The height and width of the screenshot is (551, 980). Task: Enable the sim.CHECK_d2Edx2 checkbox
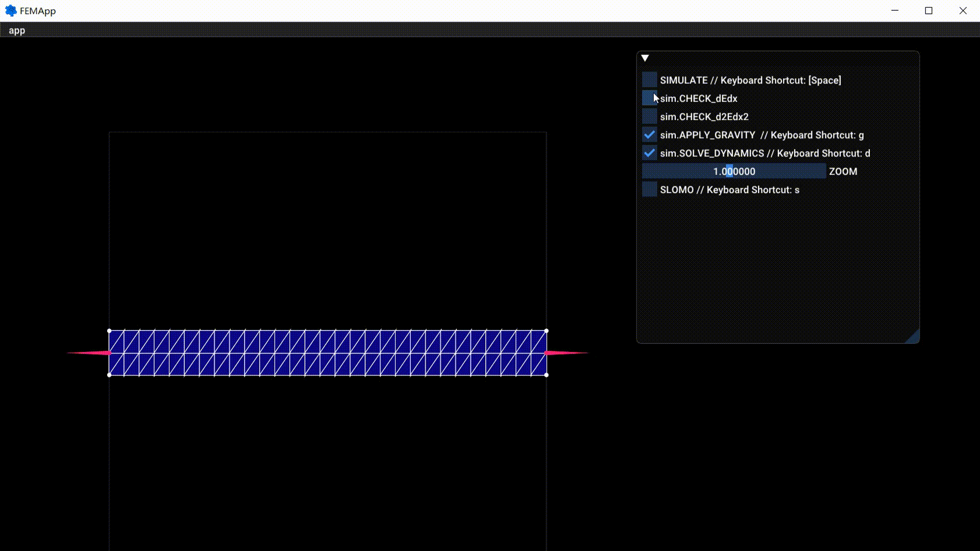(649, 117)
